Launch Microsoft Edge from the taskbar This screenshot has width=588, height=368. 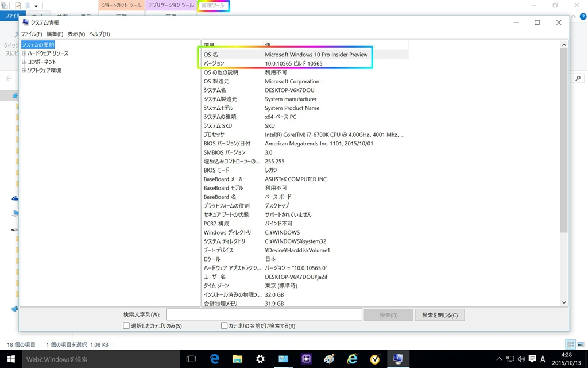[215, 359]
